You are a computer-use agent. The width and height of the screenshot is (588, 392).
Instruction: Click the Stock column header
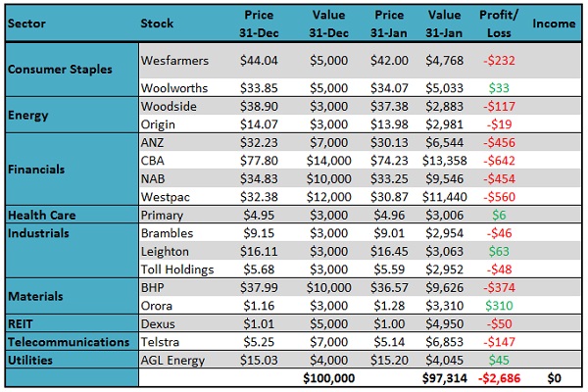(x=158, y=24)
